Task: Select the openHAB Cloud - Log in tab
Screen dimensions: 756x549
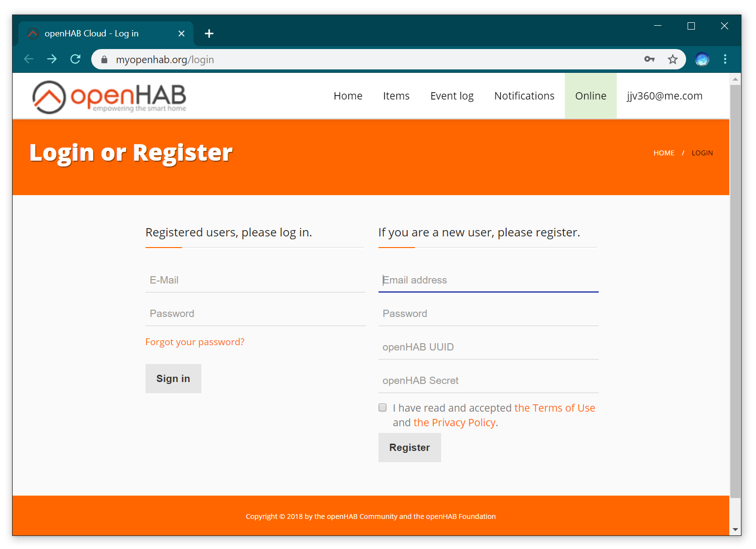Action: (106, 33)
